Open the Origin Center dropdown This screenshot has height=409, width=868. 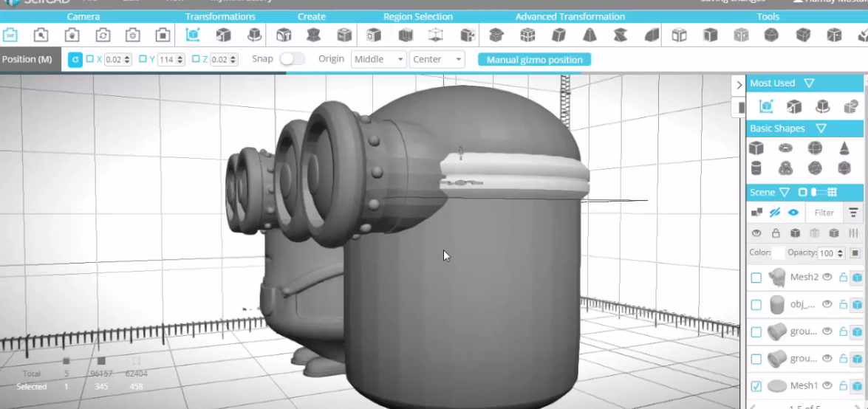[x=437, y=59]
